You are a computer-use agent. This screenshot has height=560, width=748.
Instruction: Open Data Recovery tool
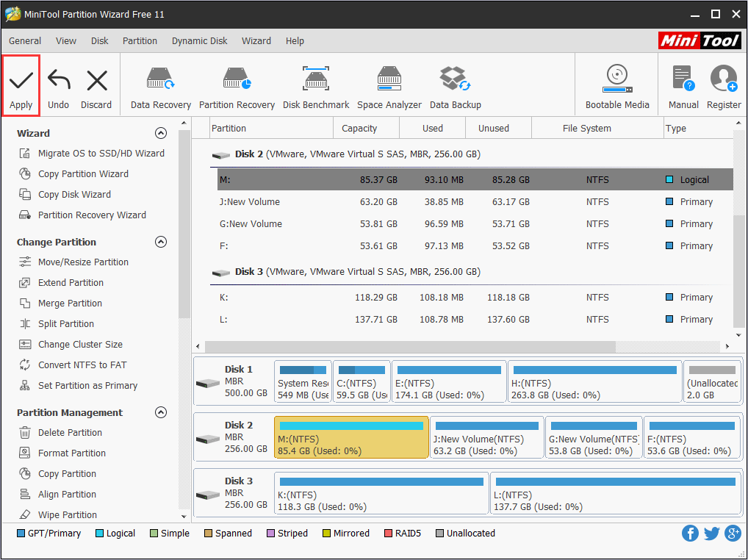click(161, 88)
